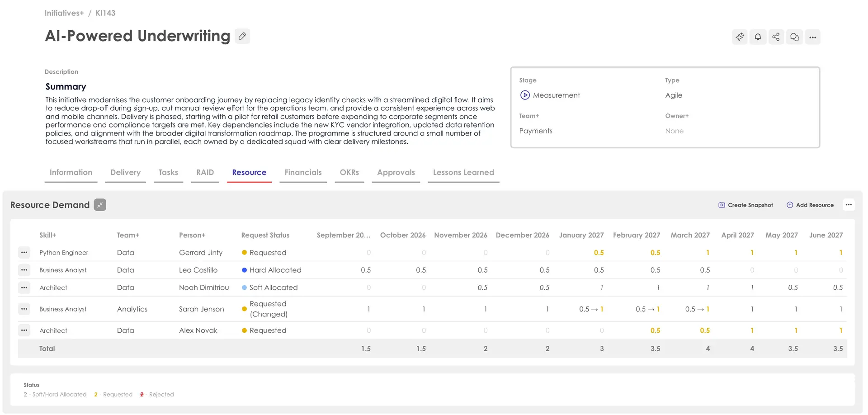Click the June 2027 column header

826,235
